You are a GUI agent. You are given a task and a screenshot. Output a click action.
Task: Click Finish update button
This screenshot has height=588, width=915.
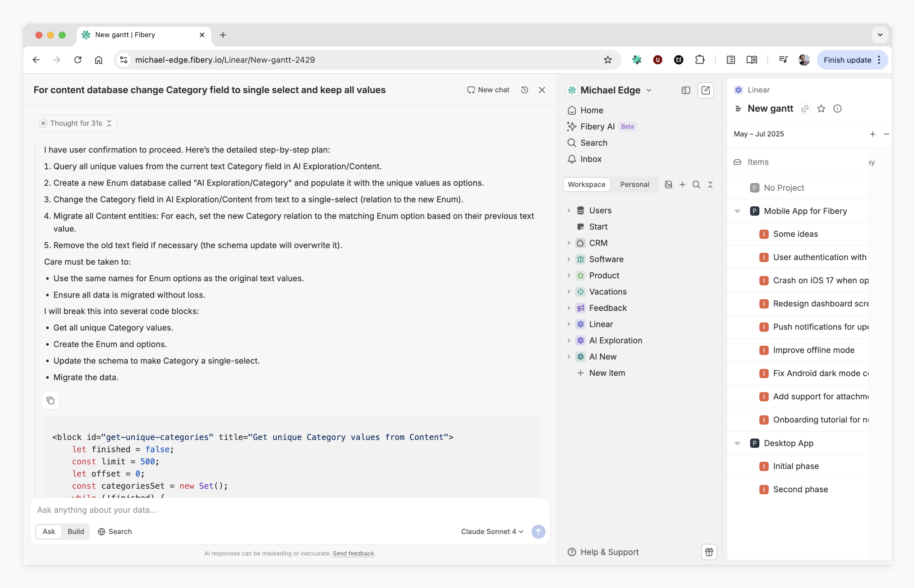pyautogui.click(x=847, y=60)
